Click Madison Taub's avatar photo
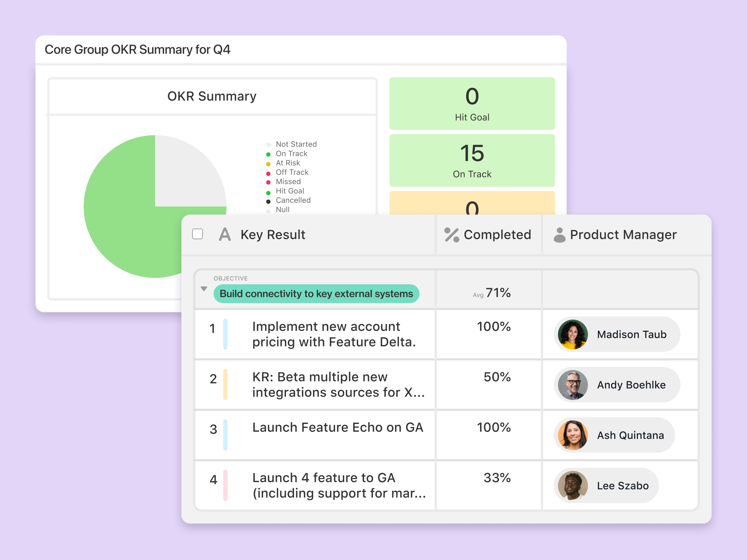 (x=573, y=335)
